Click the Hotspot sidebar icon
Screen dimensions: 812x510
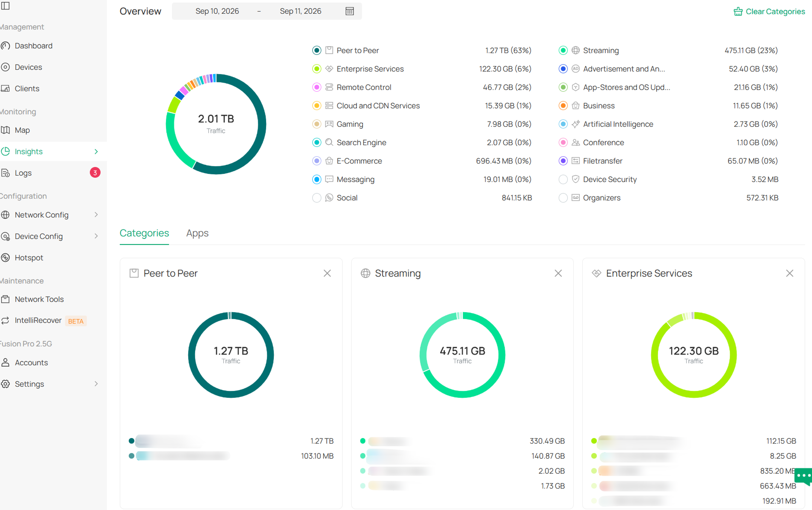tap(5, 257)
